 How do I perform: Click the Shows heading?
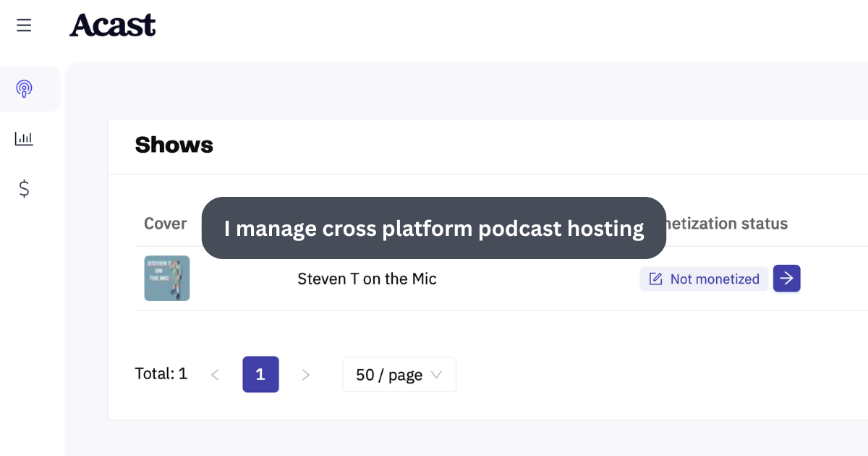point(174,145)
